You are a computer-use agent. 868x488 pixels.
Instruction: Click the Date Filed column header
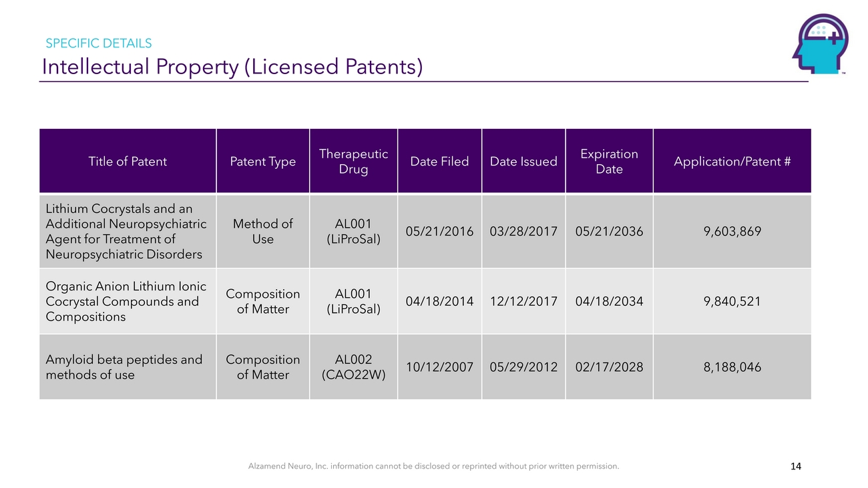439,162
